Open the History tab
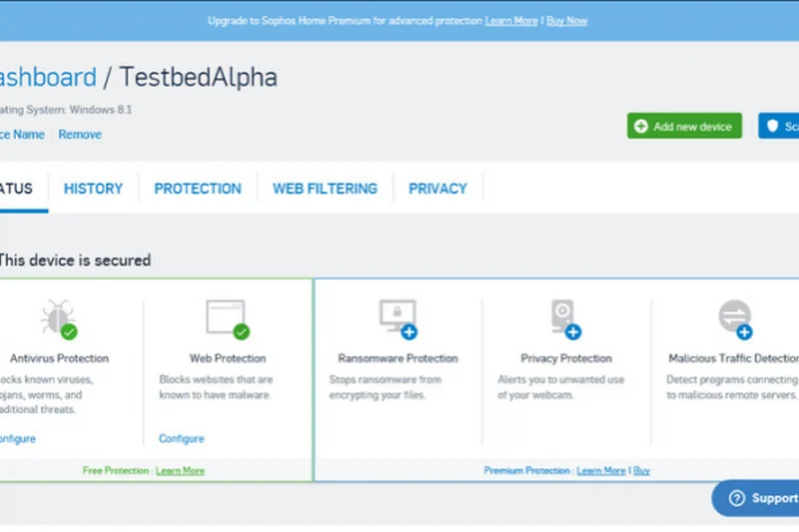The width and height of the screenshot is (799, 532). [93, 188]
